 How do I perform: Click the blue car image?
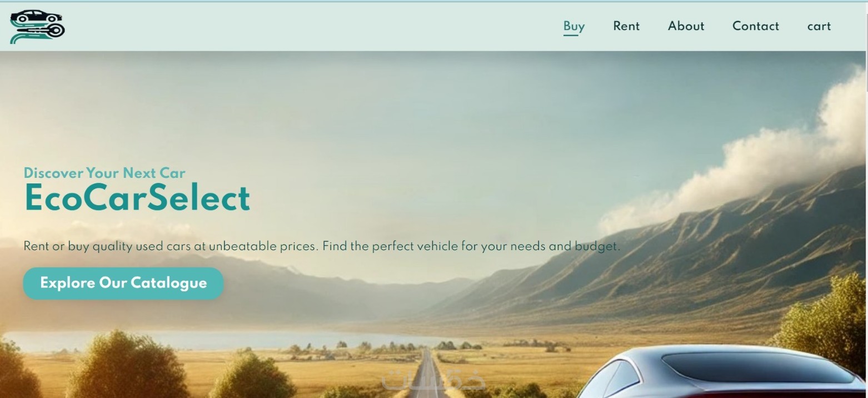coord(722,371)
